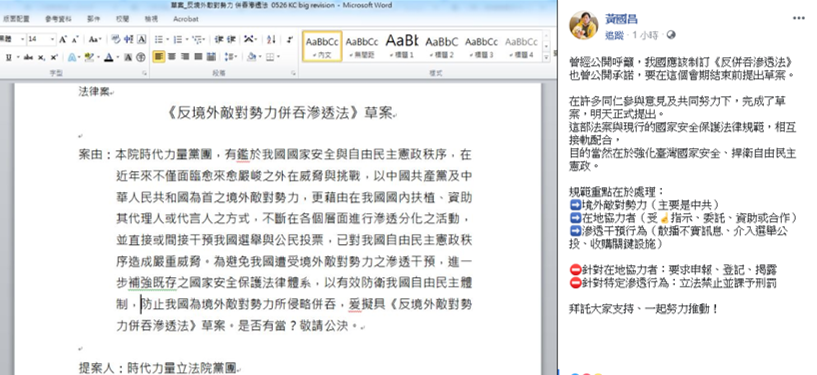Click the post time '1 小時'
817x375 pixels.
coord(646,35)
